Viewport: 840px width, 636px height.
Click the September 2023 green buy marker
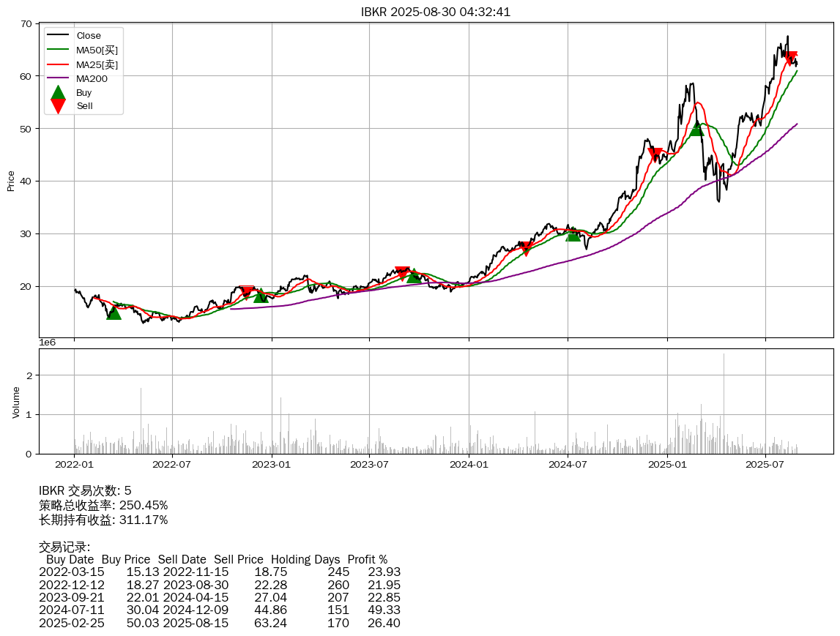[414, 275]
